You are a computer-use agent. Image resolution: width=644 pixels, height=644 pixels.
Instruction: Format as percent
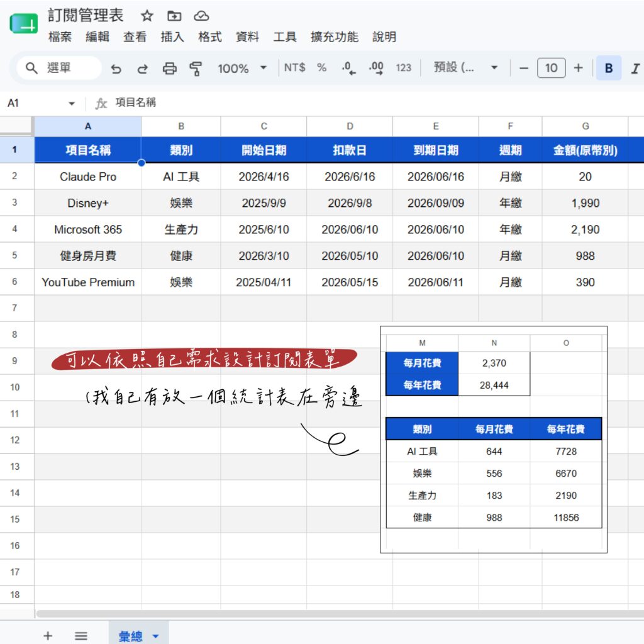(x=321, y=67)
